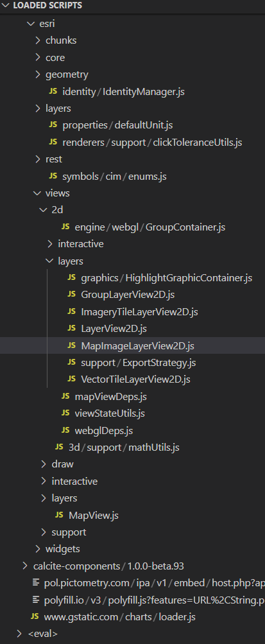265x644 pixels.
Task: Open VectorTileLayerView2D.js file
Action: pyautogui.click(x=136, y=379)
